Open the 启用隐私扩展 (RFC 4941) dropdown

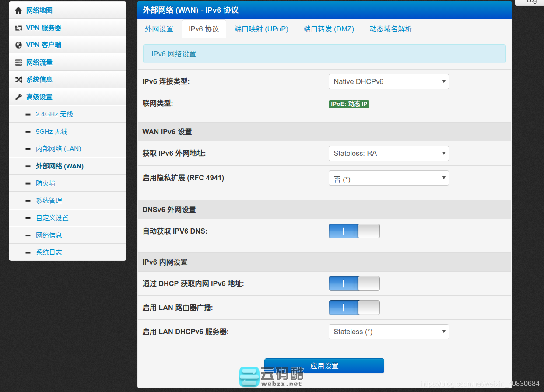click(x=389, y=178)
